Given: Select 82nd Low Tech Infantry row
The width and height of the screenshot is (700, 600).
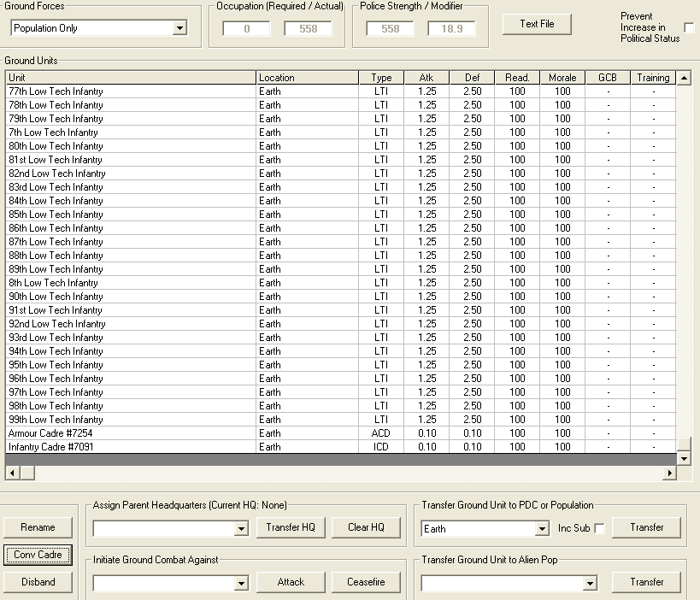Looking at the screenshot, I should point(341,174).
